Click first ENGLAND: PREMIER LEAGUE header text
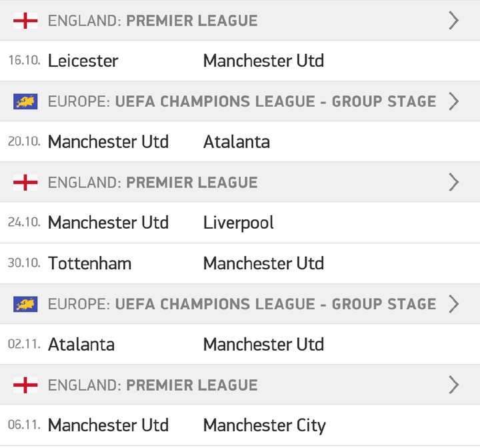The image size is (480, 448). (153, 21)
